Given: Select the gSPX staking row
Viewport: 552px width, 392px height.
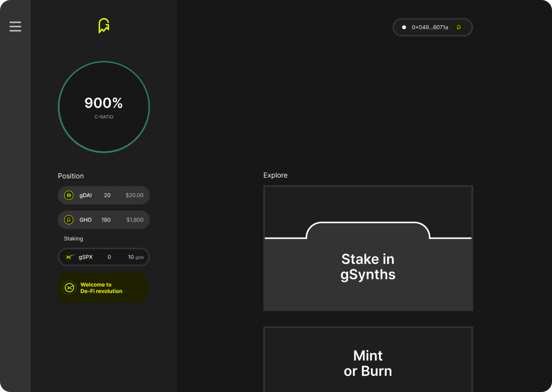Looking at the screenshot, I should coord(104,257).
